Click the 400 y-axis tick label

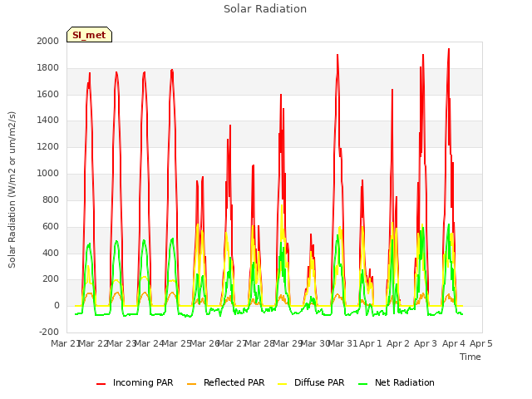[51, 253]
